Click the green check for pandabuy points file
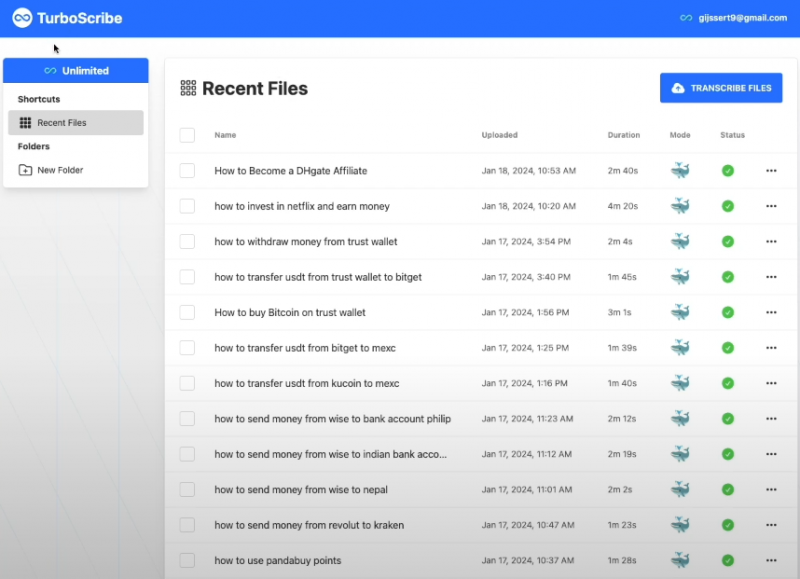 (x=728, y=560)
